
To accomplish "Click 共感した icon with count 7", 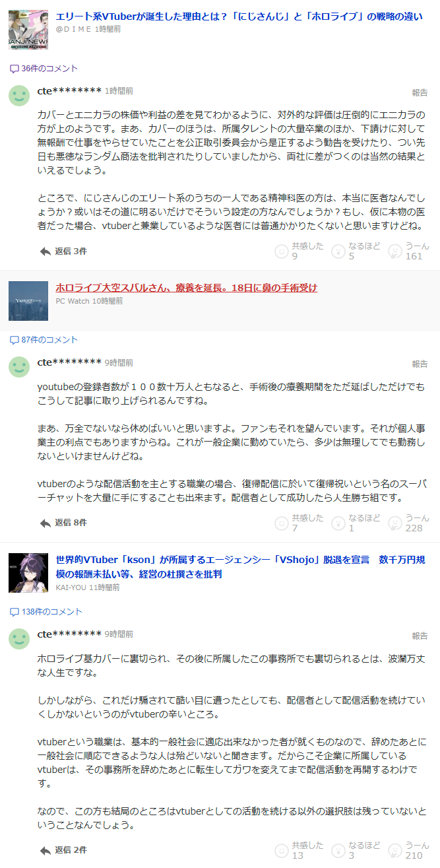I will tap(282, 523).
